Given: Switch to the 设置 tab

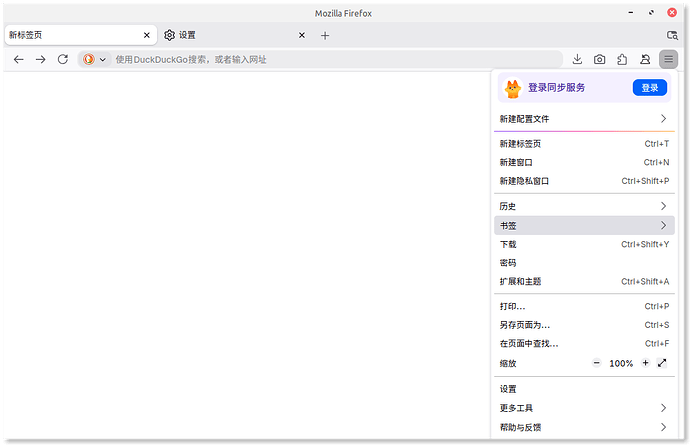Looking at the screenshot, I should [235, 35].
